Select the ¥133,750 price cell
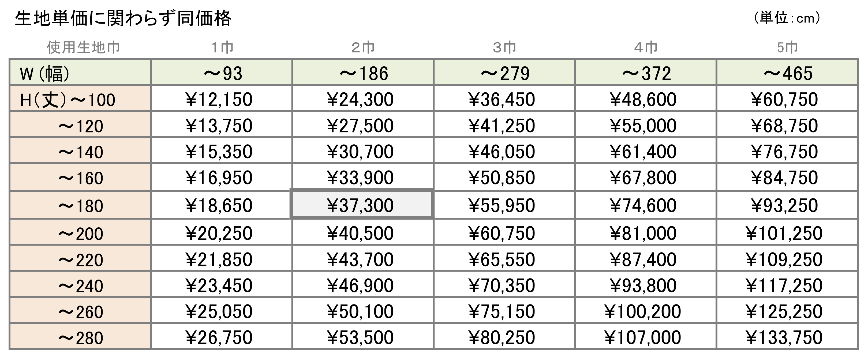Screen dimensions: 868x354 (787, 336)
